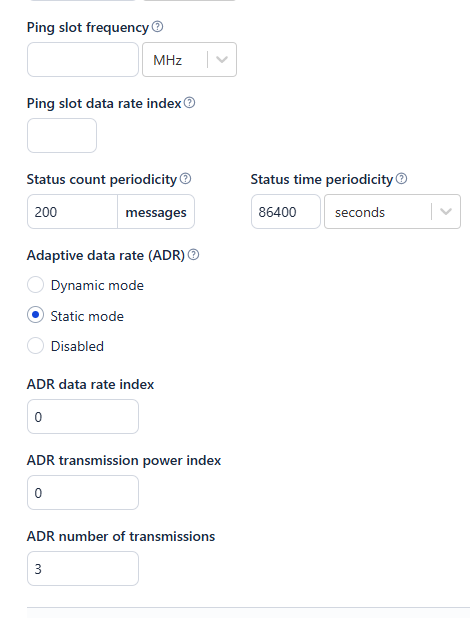
Task: Open help icon beside Ping slot frequency
Action: pyautogui.click(x=157, y=27)
